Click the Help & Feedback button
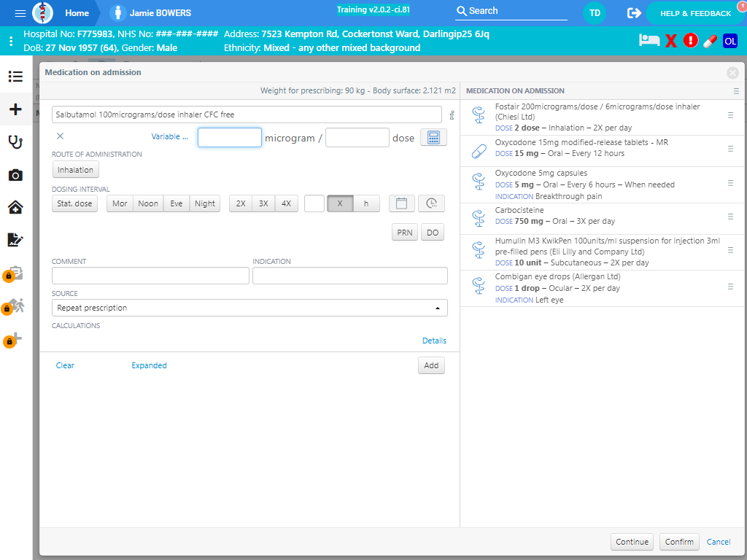This screenshot has width=747, height=560. (695, 13)
